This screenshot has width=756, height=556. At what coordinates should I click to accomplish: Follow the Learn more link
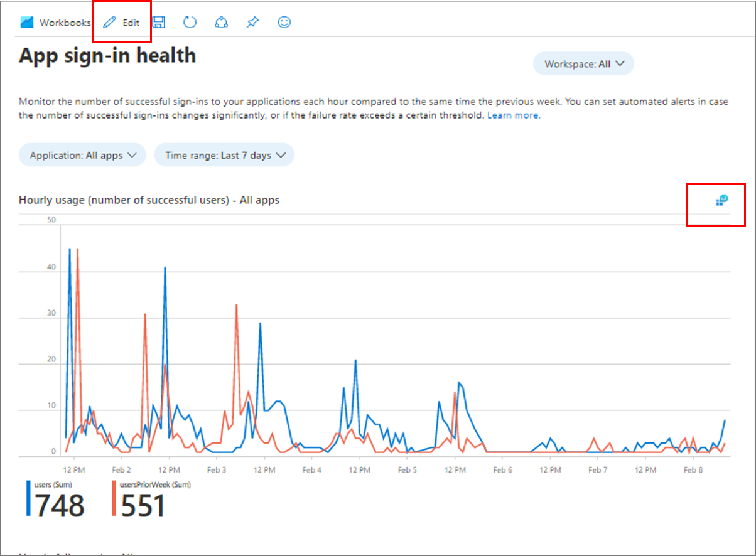pyautogui.click(x=513, y=115)
